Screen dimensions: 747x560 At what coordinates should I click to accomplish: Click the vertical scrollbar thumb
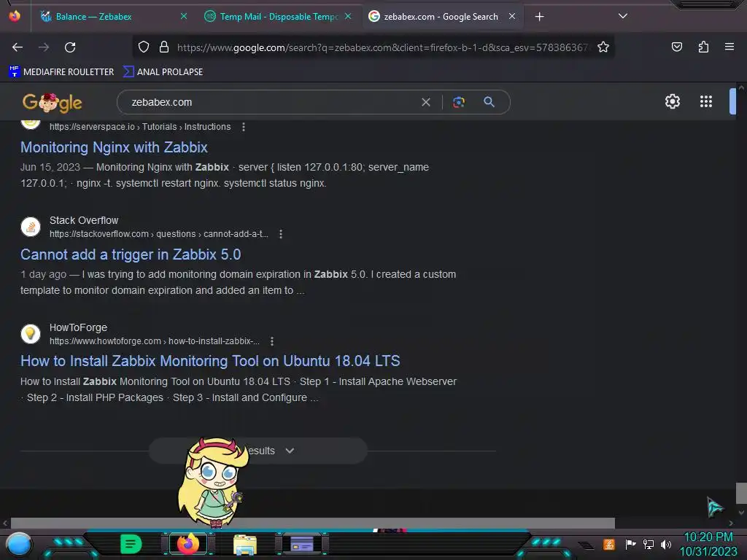(741, 494)
